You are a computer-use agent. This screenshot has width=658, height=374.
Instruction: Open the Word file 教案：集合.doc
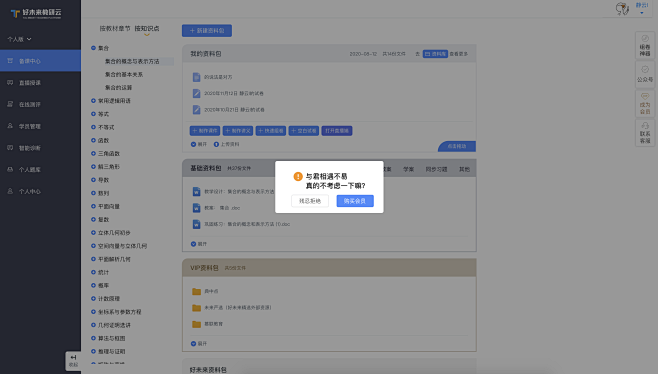[222, 208]
